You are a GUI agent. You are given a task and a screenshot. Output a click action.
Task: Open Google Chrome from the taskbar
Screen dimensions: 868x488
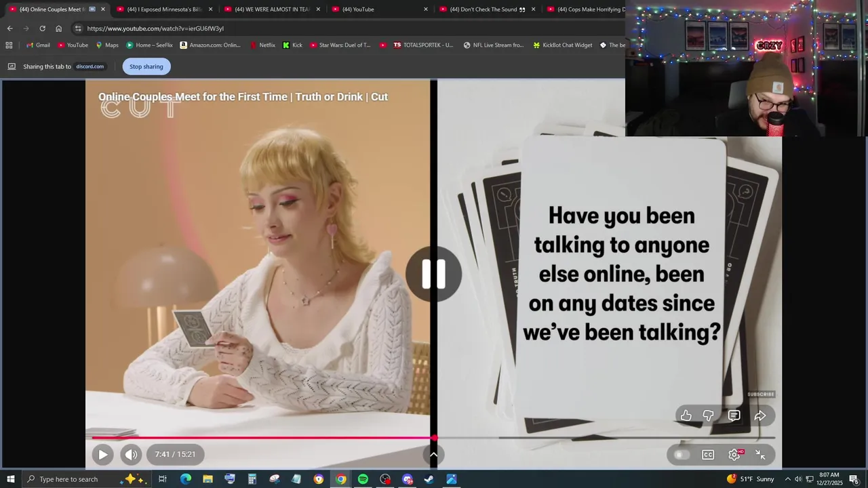click(x=340, y=479)
